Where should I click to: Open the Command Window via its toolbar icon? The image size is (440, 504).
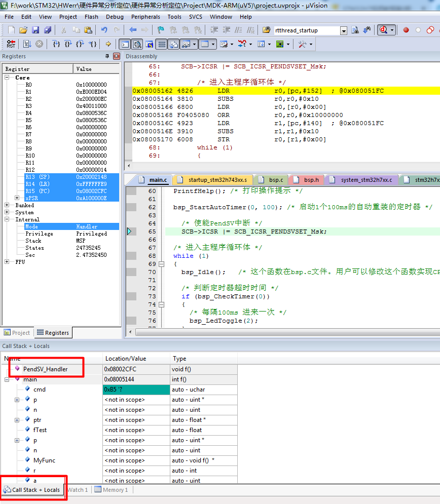coord(125,44)
